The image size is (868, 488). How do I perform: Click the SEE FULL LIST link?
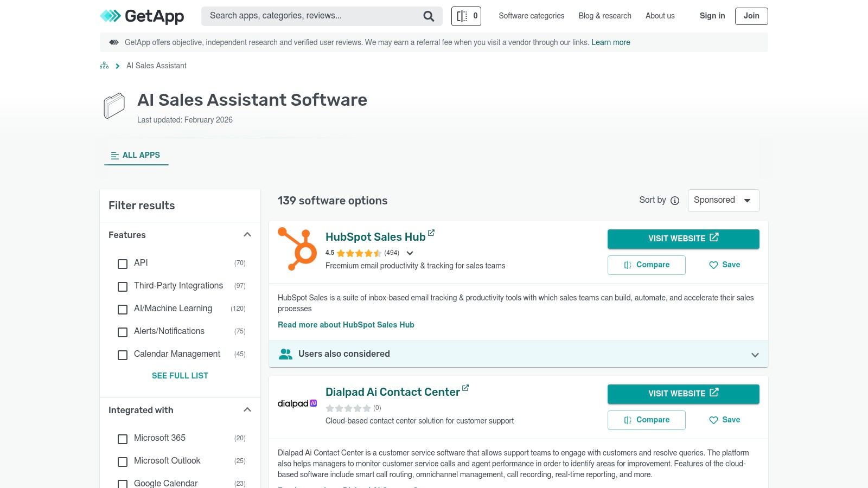click(x=180, y=376)
